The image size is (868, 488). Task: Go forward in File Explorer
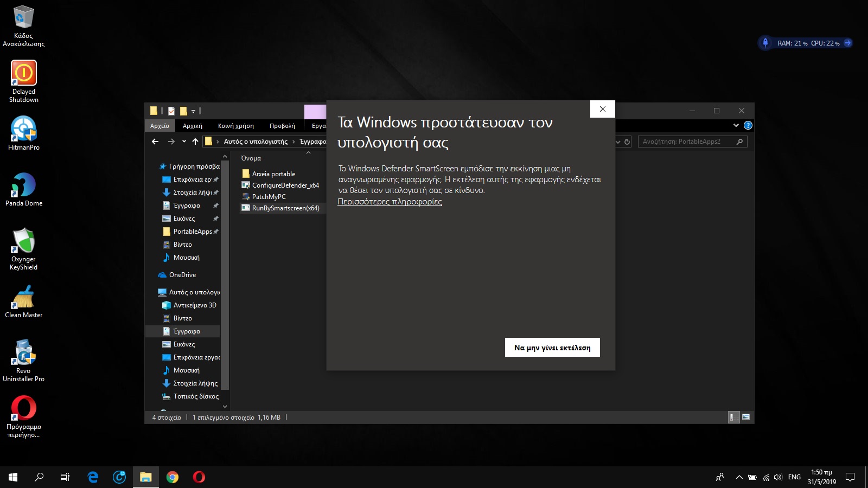pyautogui.click(x=171, y=142)
